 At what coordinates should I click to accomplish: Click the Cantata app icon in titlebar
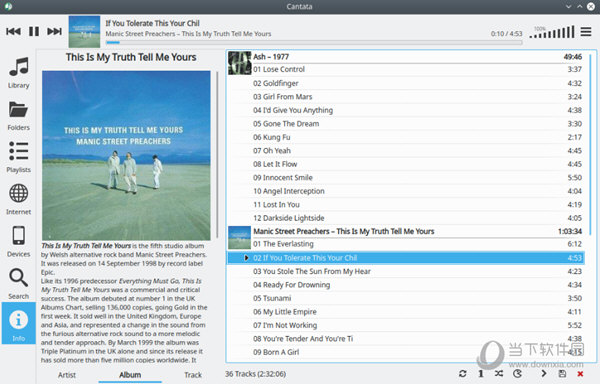tap(8, 7)
